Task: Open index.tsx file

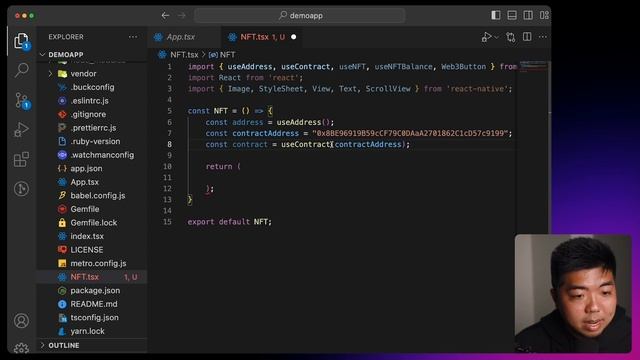Action: pos(87,236)
